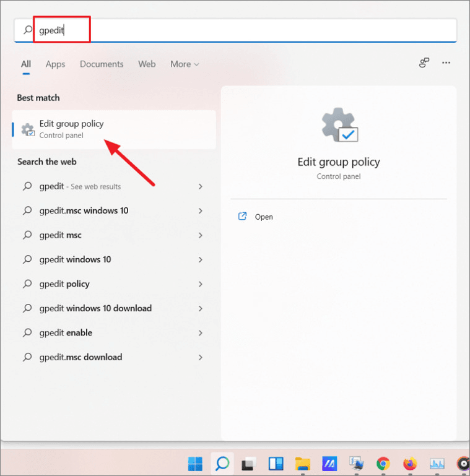
Task: Expand arrow for 'gpedit.msc windows 10'
Action: [x=201, y=210]
